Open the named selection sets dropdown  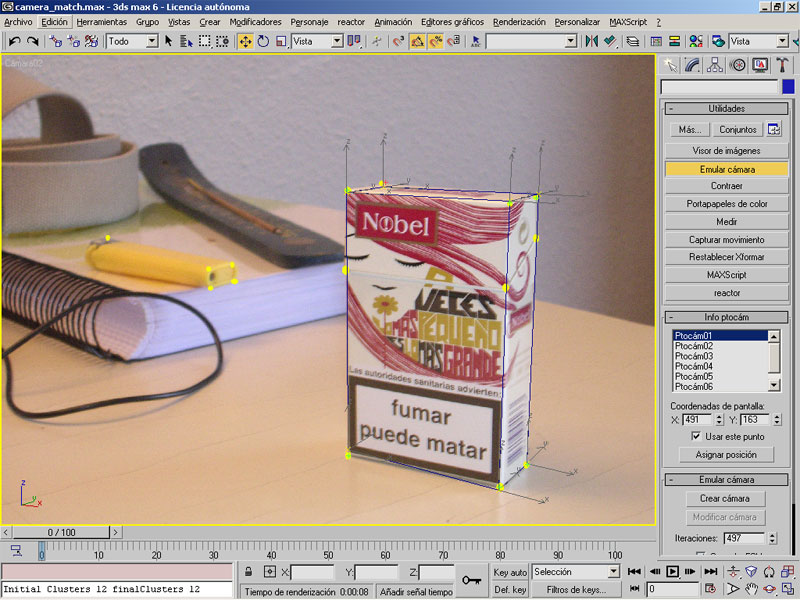coord(571,41)
